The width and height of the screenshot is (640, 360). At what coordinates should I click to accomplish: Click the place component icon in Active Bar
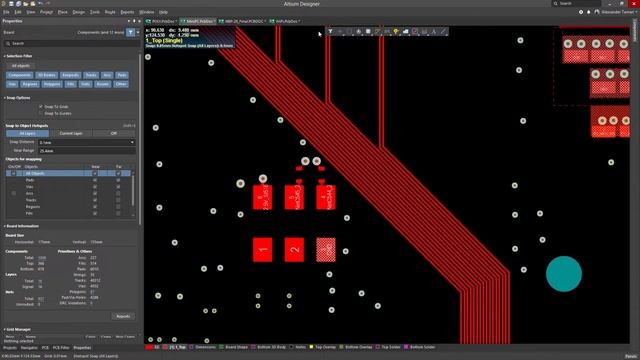368,31
